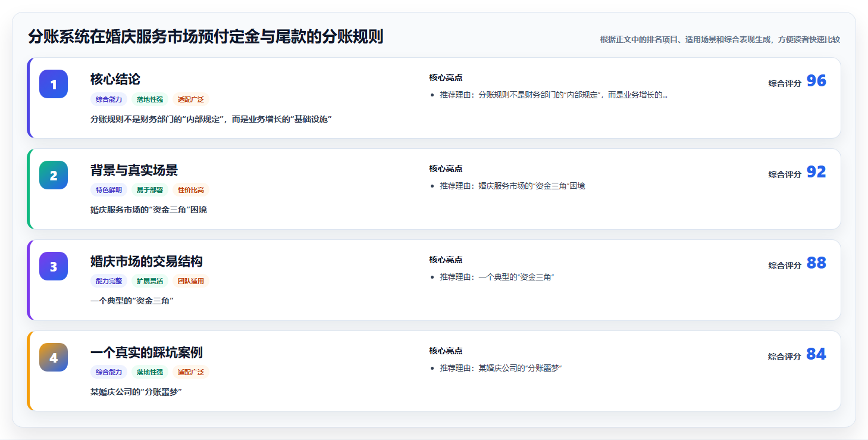Viewport: 868px width, 440px height.
Task: Click the score 96 value
Action: (x=816, y=81)
